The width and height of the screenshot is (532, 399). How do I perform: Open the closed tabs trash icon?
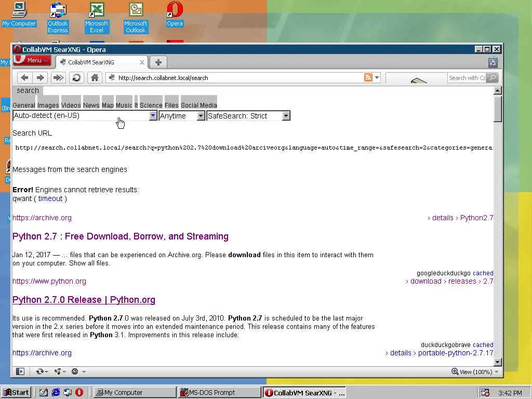493,62
